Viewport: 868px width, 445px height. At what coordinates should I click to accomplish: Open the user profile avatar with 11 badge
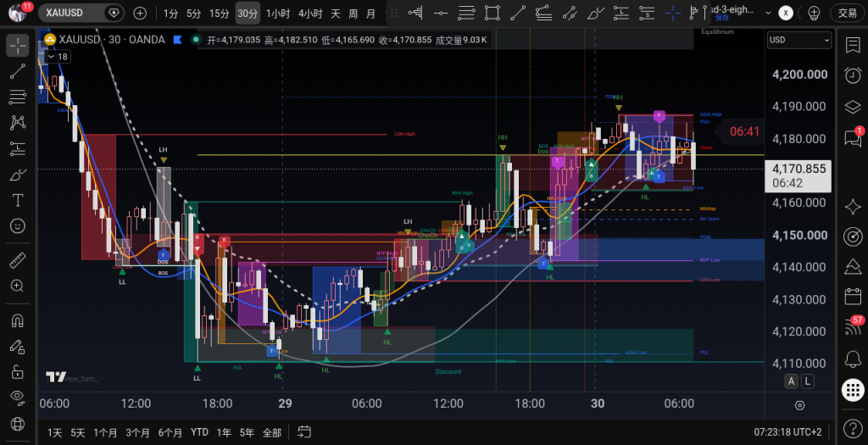click(18, 12)
